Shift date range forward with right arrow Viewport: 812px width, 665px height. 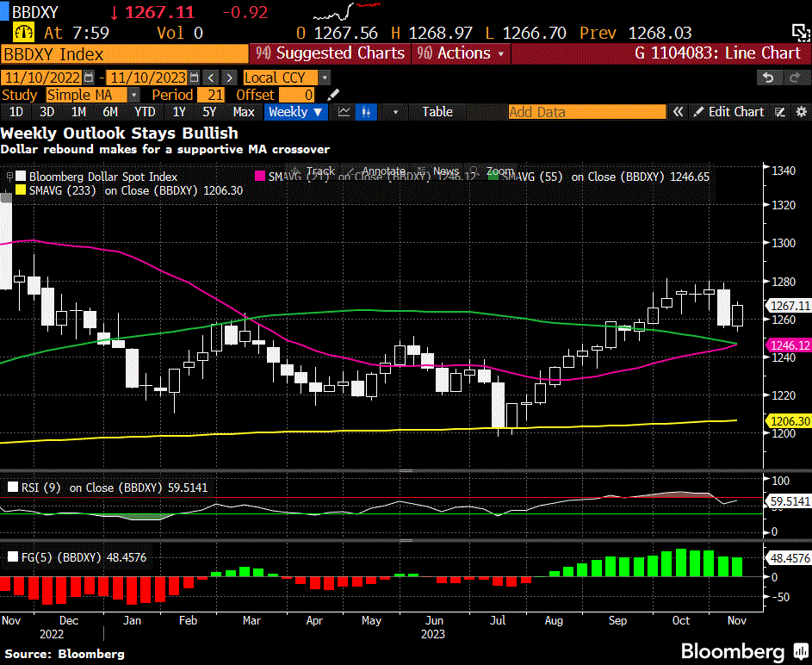pos(229,78)
